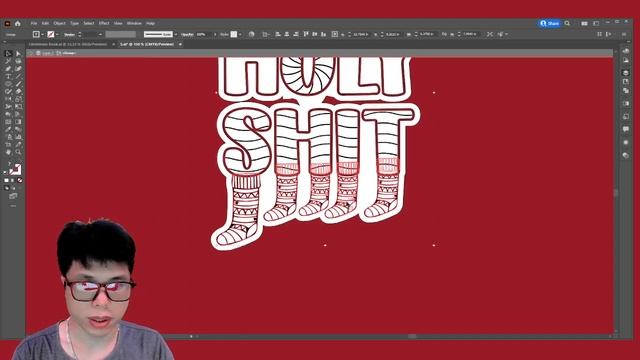Viewport: 640px width, 360px height.
Task: Select the Artboard tool
Action: coord(8,144)
